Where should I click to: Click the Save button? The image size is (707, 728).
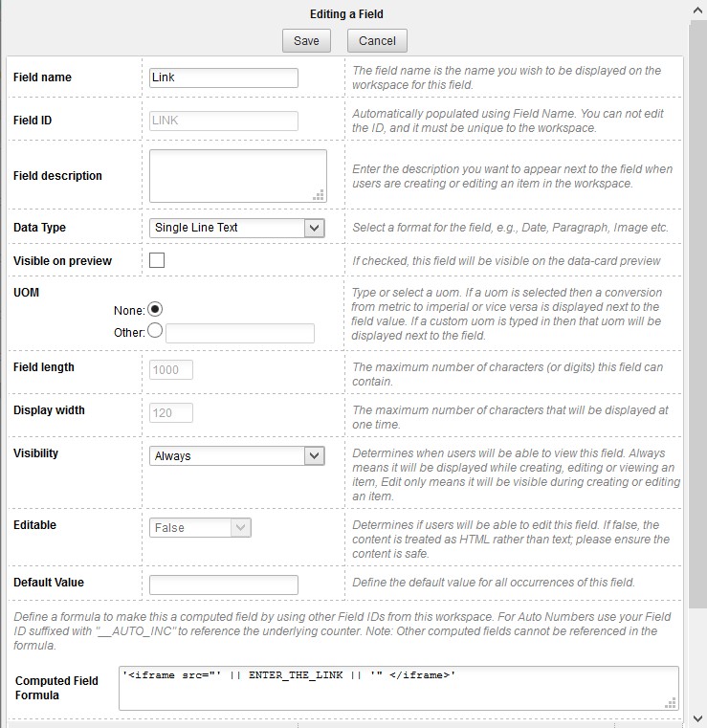point(306,41)
